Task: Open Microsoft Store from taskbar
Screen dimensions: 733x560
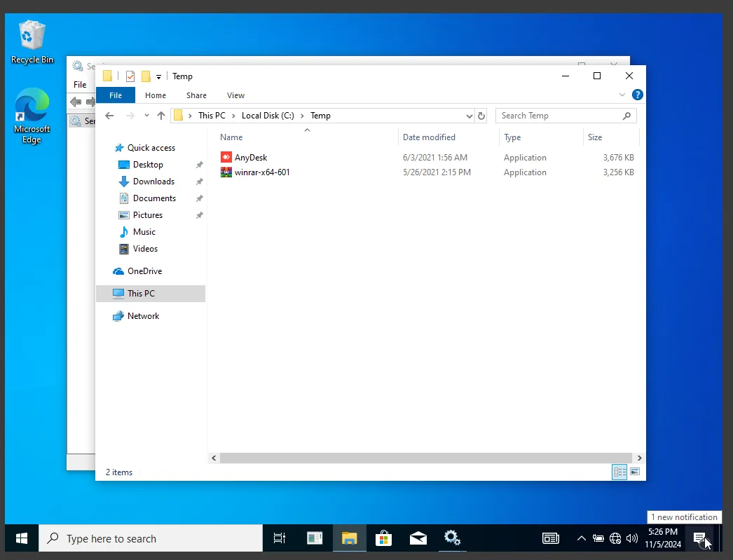Action: click(x=383, y=538)
